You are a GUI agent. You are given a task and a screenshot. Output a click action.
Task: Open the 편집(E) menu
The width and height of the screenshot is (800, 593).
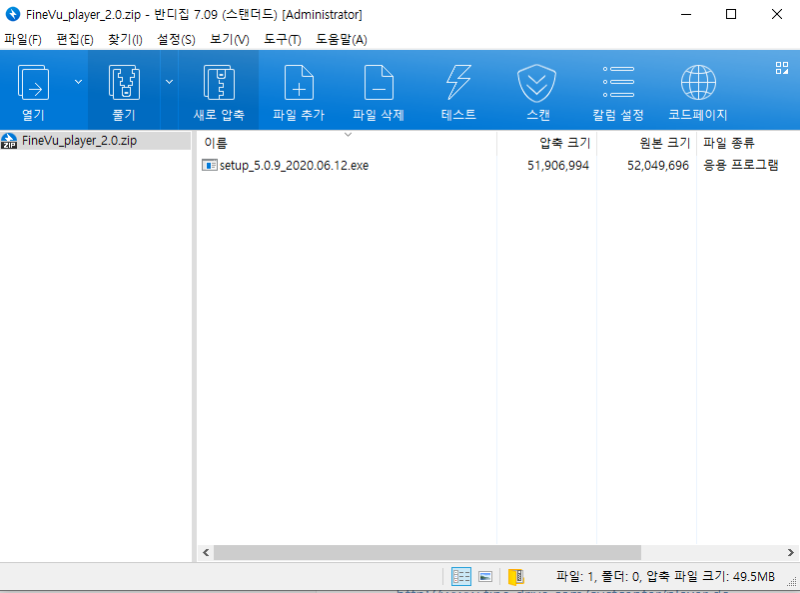pos(75,39)
